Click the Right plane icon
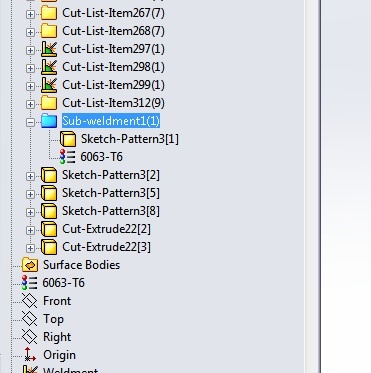Image resolution: width=371 pixels, height=373 pixels. coord(30,337)
